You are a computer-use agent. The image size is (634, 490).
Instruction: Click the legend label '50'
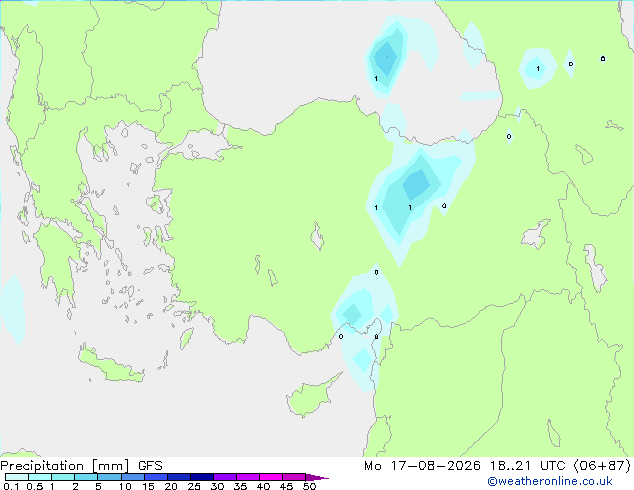click(309, 486)
